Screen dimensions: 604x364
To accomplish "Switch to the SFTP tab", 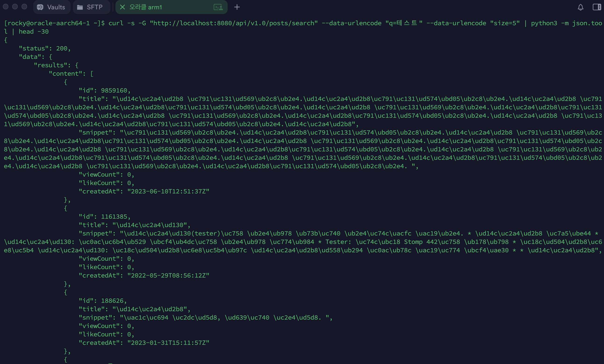I will [x=90, y=7].
